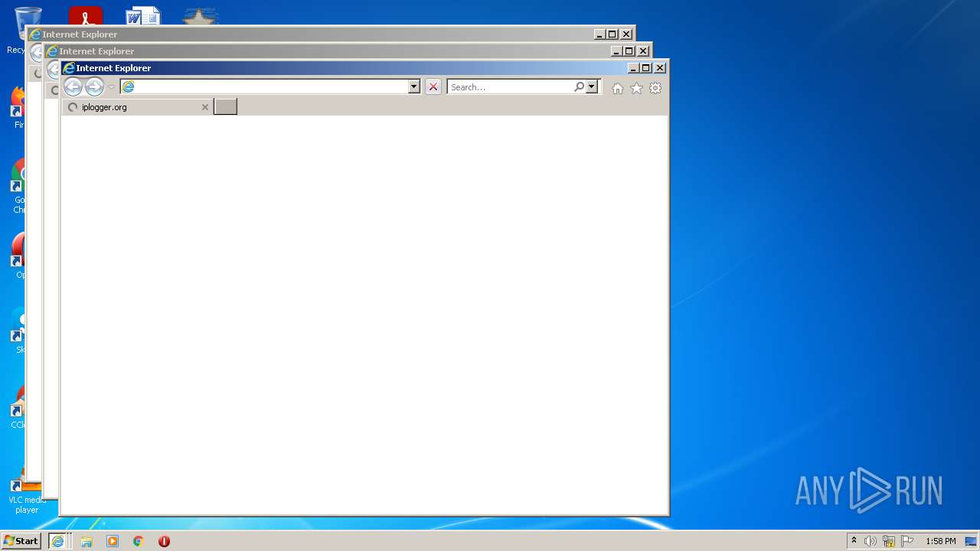Minimize the middle Internet Explorer window
The image size is (980, 551).
click(616, 51)
